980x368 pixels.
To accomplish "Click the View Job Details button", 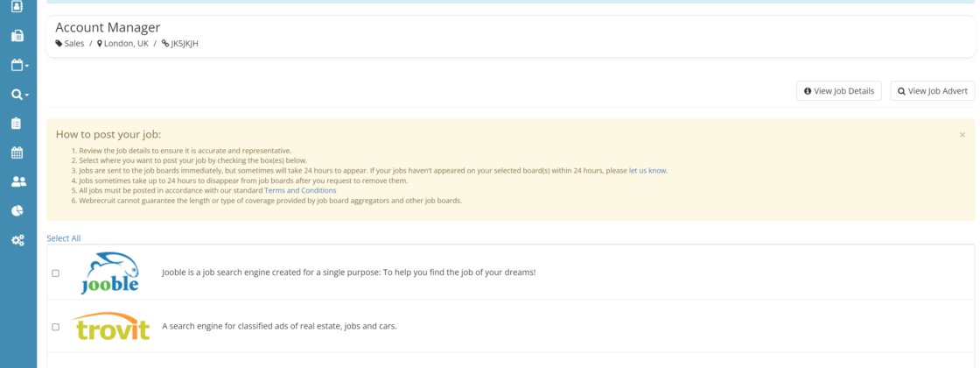I will pyautogui.click(x=838, y=91).
